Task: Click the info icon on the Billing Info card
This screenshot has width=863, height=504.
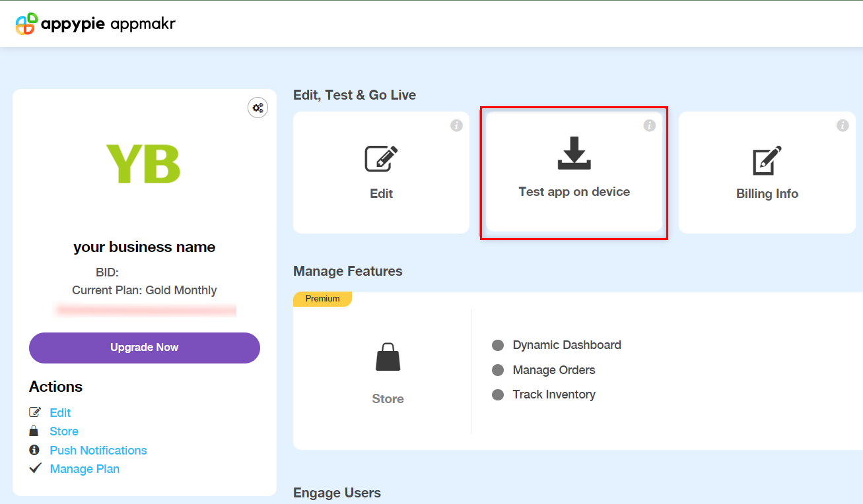Action: pos(842,125)
